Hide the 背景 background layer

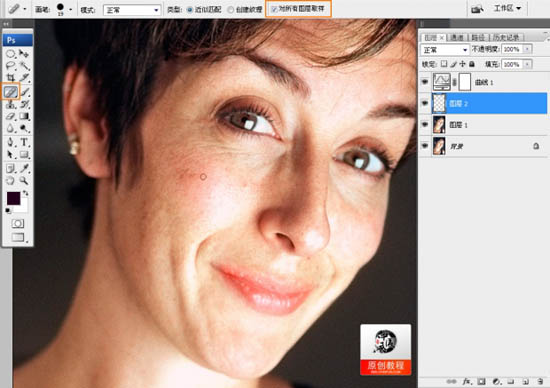click(425, 146)
